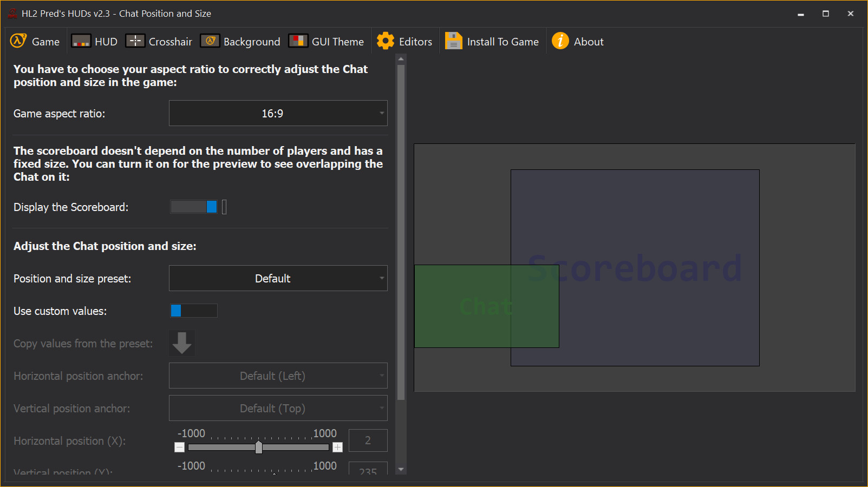868x487 pixels.
Task: Expand the Game aspect ratio dropdown
Action: point(278,113)
